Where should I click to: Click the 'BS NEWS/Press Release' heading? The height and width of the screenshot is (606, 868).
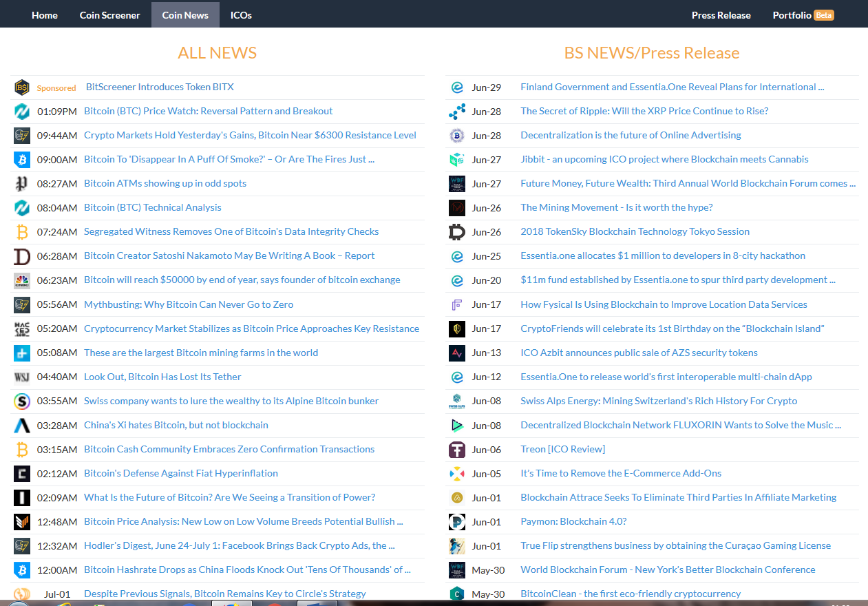click(x=652, y=53)
